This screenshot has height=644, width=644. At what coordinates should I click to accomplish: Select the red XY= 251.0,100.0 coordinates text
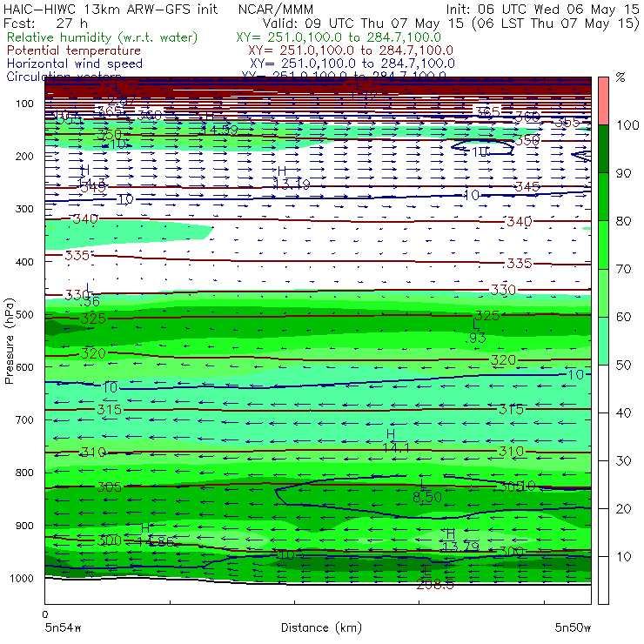[x=351, y=50]
